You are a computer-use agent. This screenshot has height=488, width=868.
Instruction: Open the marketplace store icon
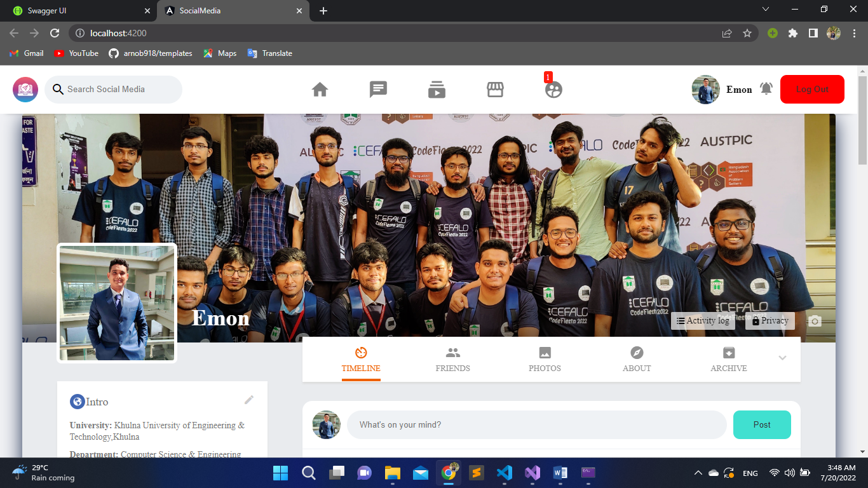pyautogui.click(x=495, y=90)
